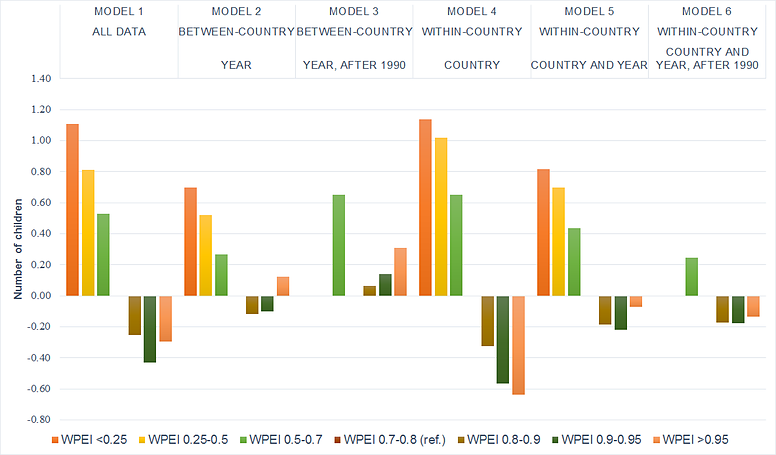Click the WPEI <0.25 legend color marker
776x455 pixels.
pyautogui.click(x=55, y=440)
